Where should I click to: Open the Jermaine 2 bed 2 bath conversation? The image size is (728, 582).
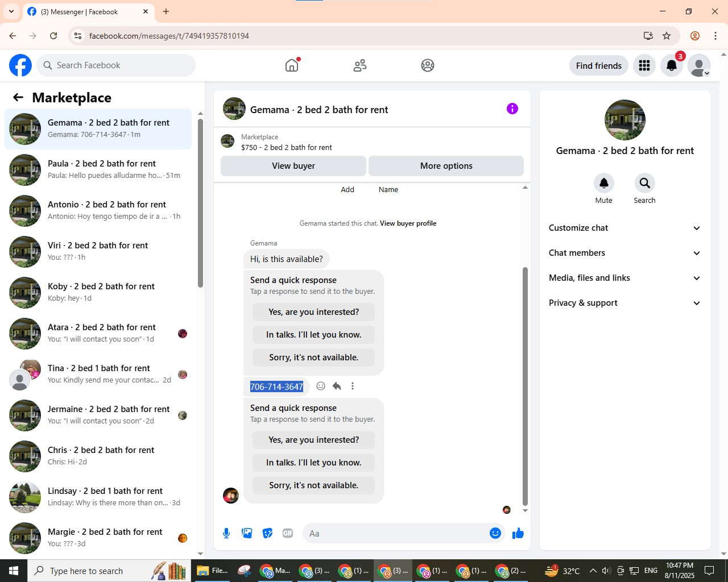click(98, 415)
